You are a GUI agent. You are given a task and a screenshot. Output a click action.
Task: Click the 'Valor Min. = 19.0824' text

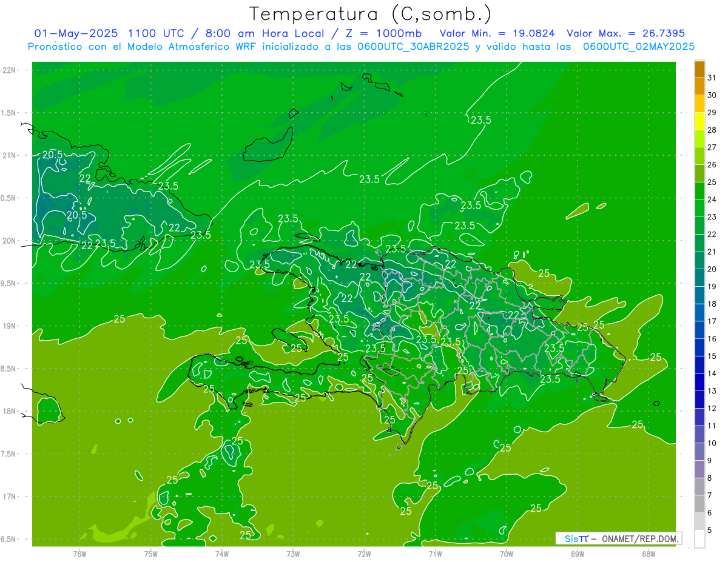497,33
